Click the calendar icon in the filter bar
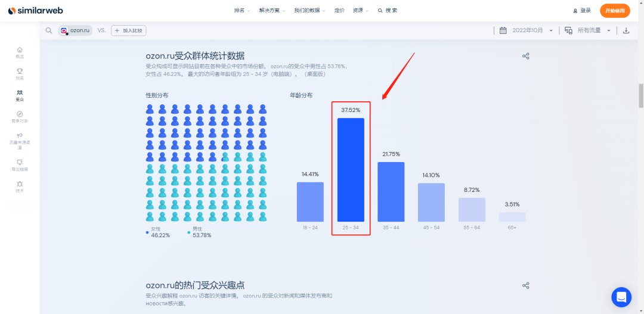Viewport: 644px width, 314px height. pos(503,30)
